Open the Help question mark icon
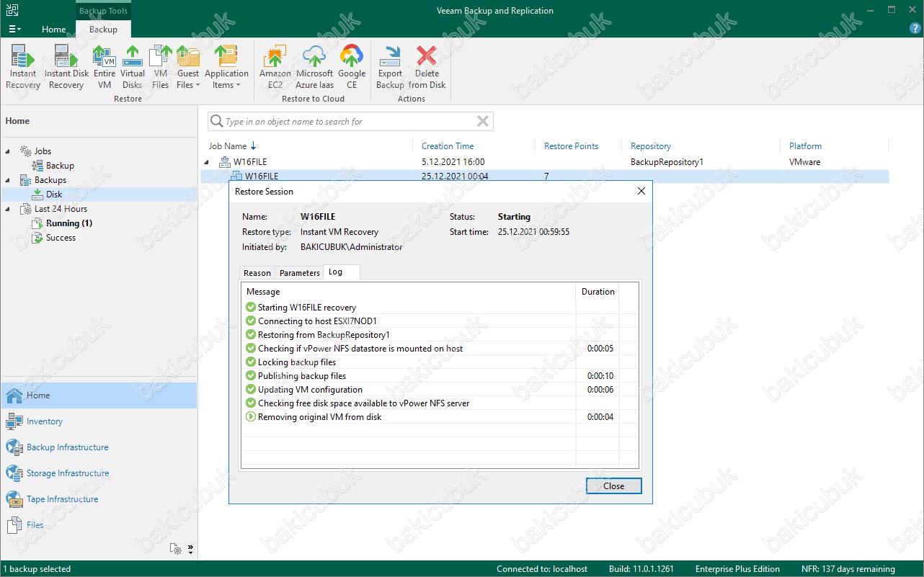Screen dimensions: 924x577 pos(915,29)
